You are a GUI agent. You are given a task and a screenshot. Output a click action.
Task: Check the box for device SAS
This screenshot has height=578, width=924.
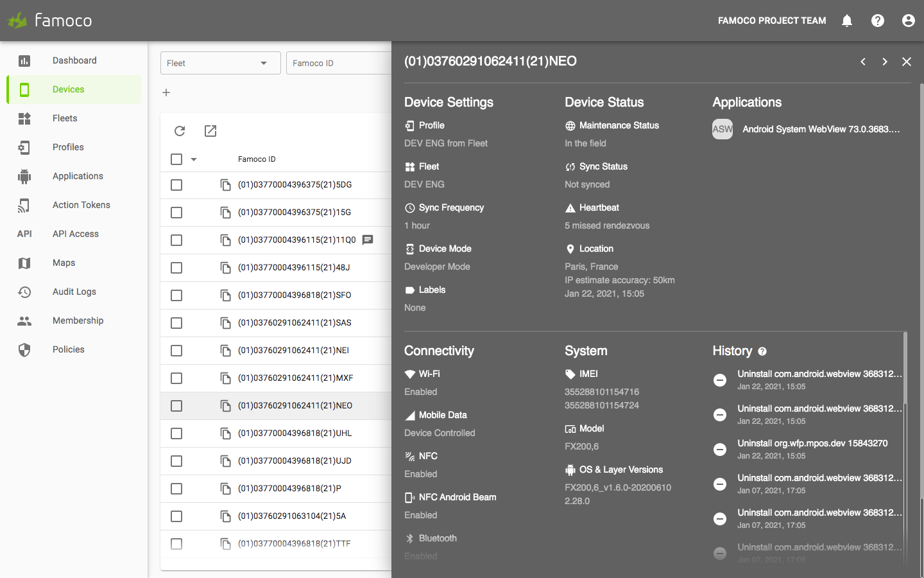click(176, 323)
